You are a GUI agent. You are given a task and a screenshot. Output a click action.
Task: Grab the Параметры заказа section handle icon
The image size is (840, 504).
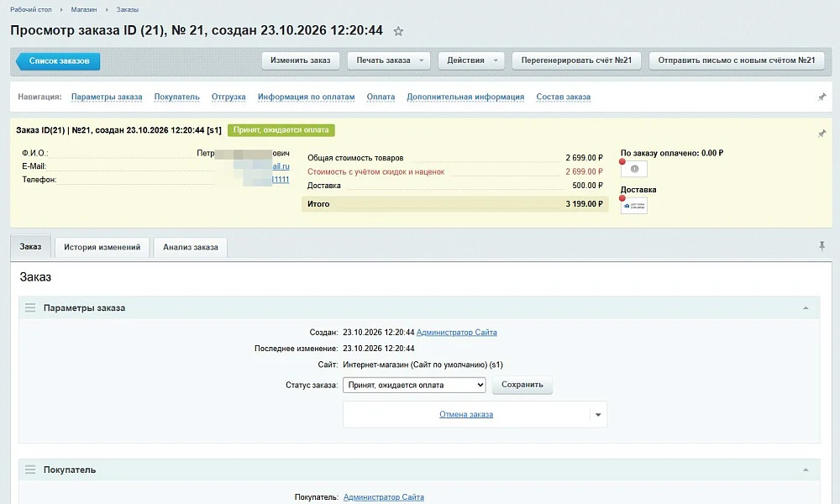coord(30,308)
